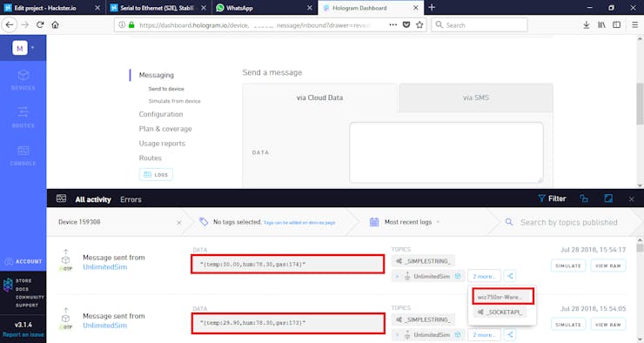Open the Filter option in log drawer
Screen dimensions: 644x343
coord(552,198)
